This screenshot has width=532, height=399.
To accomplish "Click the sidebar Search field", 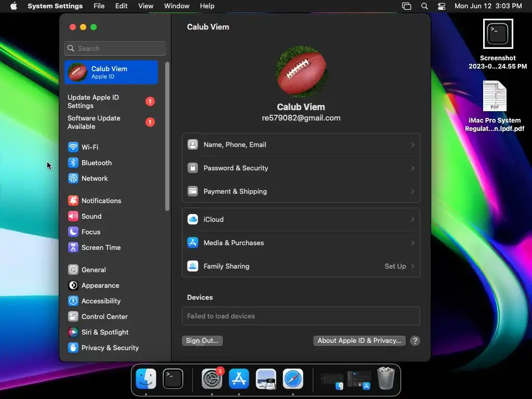I will coord(115,48).
